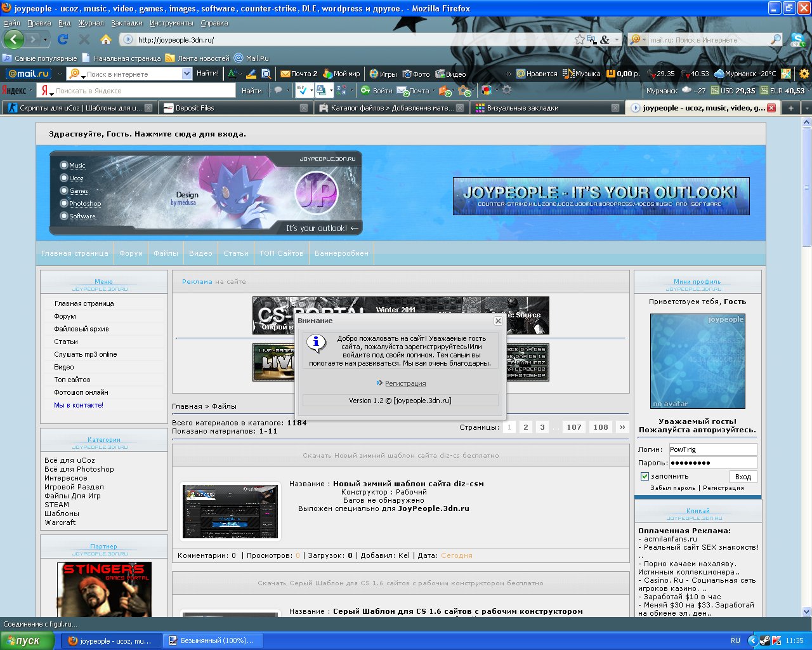This screenshot has width=812, height=650.
Task: Click the Нравится toolbar button
Action: pyautogui.click(x=537, y=74)
